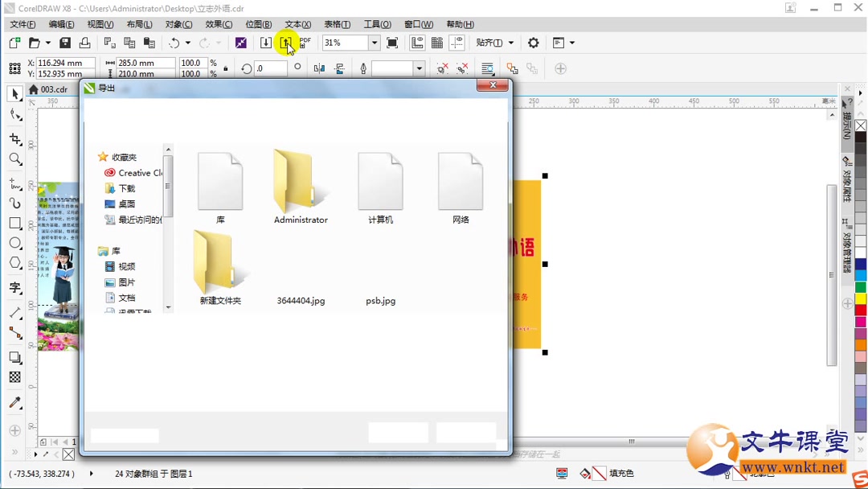The width and height of the screenshot is (868, 489).
Task: Select the Pick tool in the toolbox
Action: 14,94
